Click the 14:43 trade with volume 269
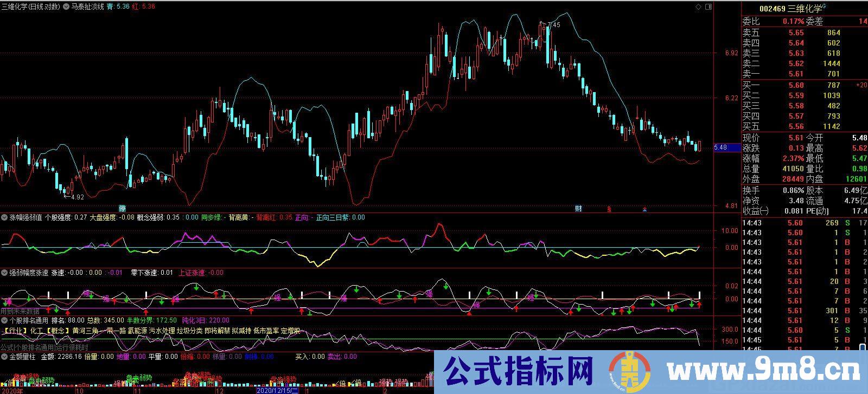Image resolution: width=868 pixels, height=394 pixels. pos(805,223)
